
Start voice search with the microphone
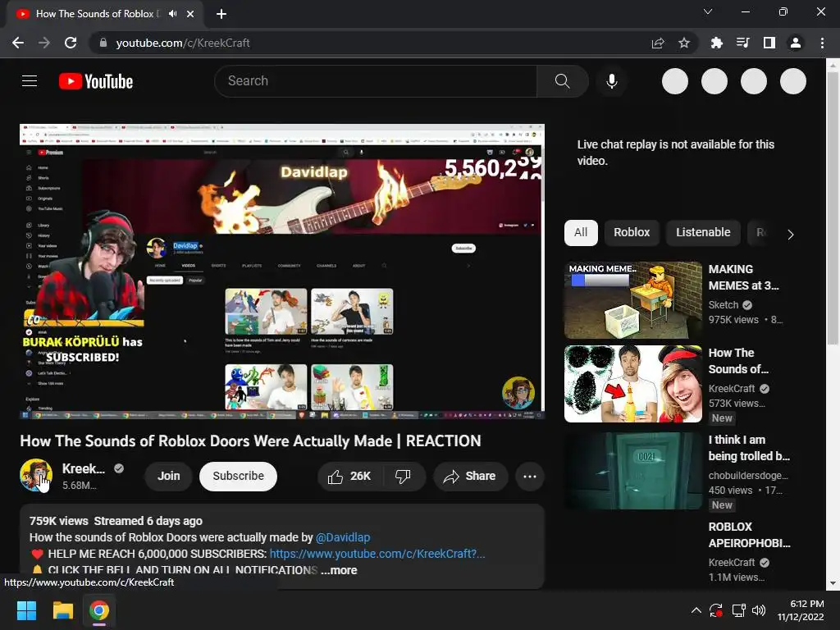(611, 81)
